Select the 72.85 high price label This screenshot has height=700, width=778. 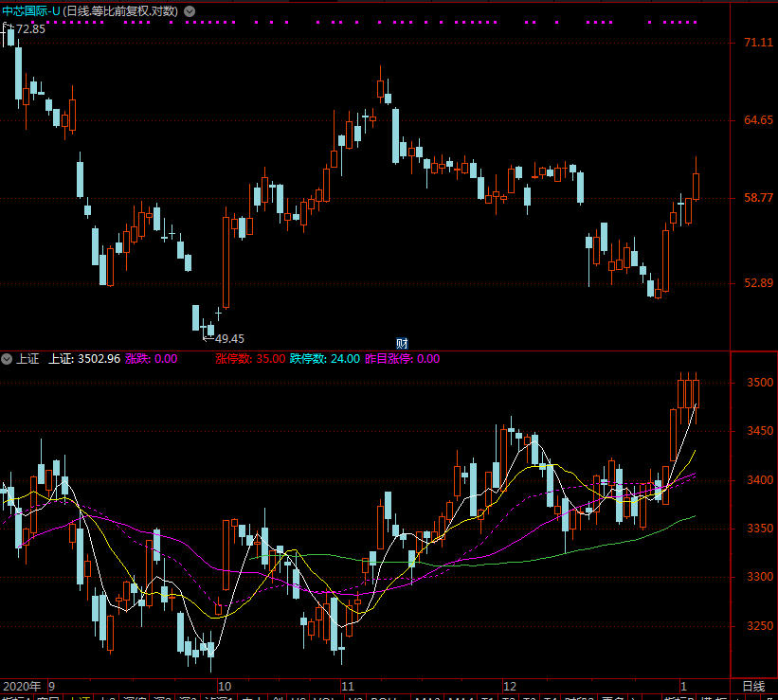pyautogui.click(x=30, y=29)
